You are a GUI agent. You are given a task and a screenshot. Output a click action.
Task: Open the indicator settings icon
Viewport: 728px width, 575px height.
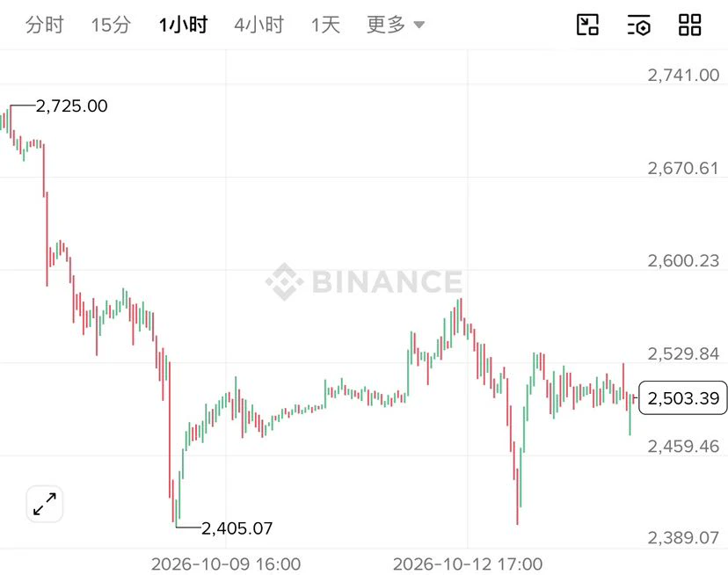pyautogui.click(x=638, y=25)
